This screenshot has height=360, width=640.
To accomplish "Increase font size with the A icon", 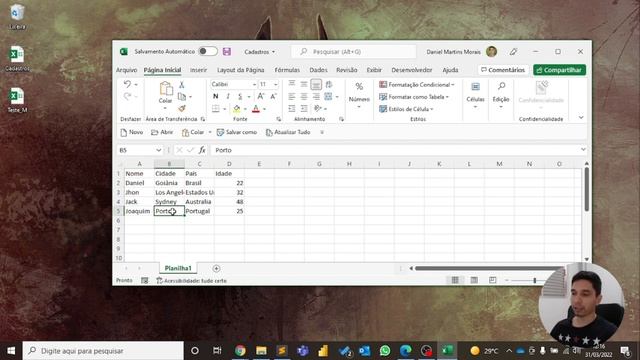I will click(x=260, y=96).
